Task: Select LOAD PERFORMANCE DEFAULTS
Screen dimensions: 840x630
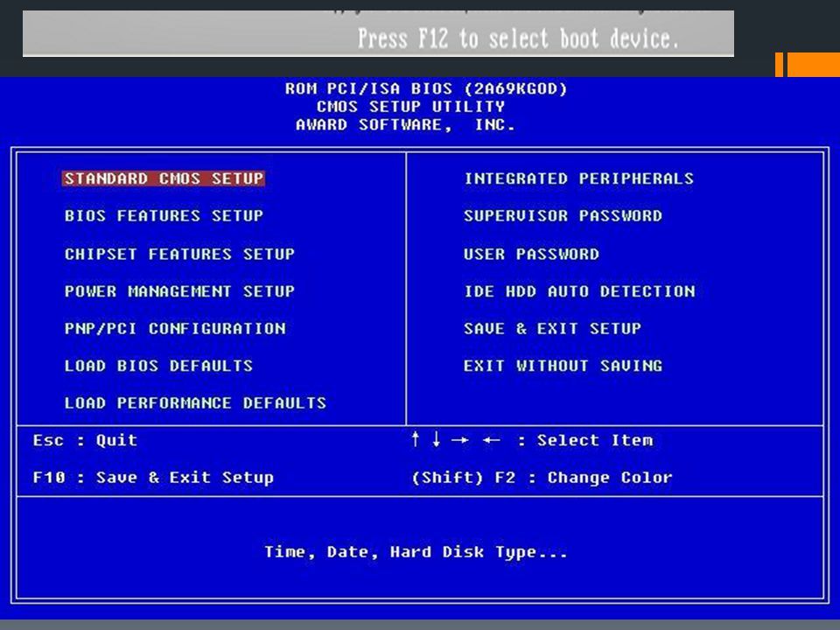Action: click(x=195, y=402)
